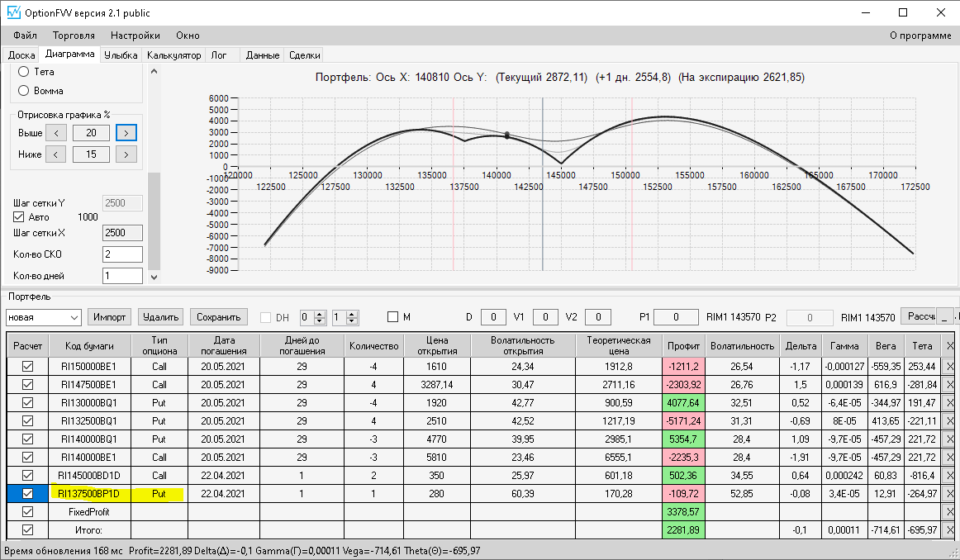Click the V2 input field

pos(598,317)
